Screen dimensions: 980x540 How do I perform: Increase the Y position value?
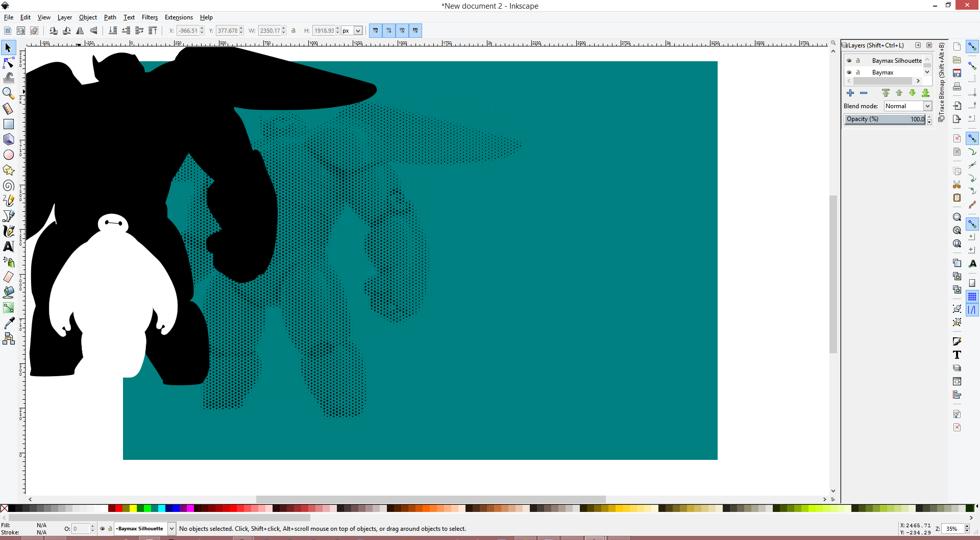pyautogui.click(x=241, y=29)
